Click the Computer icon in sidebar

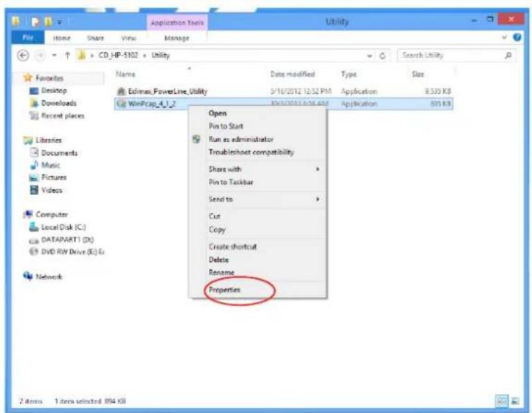pyautogui.click(x=28, y=214)
